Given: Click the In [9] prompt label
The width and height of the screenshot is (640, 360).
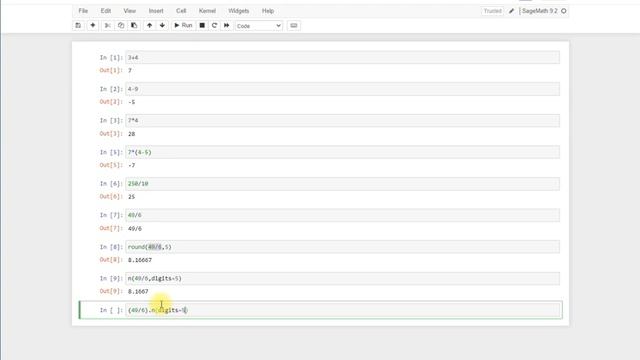Looking at the screenshot, I should (111, 278).
